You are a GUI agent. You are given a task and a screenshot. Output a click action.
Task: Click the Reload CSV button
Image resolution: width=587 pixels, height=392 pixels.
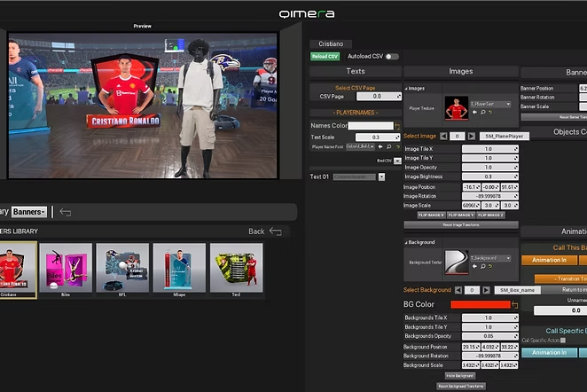[325, 57]
